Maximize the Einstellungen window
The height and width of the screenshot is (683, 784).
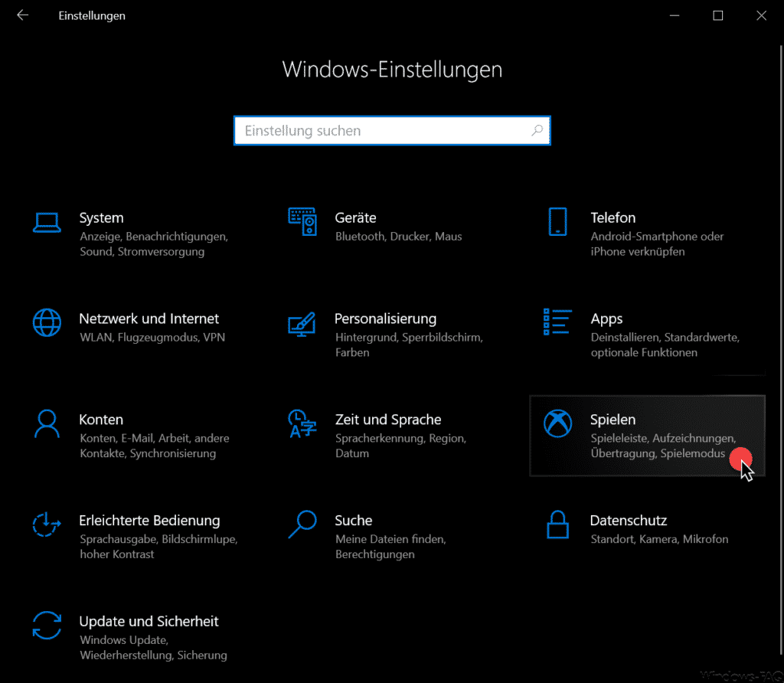(x=718, y=15)
